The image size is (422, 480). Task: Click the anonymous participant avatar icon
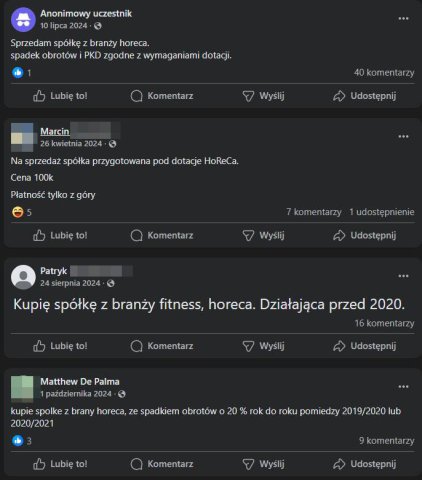pos(23,20)
